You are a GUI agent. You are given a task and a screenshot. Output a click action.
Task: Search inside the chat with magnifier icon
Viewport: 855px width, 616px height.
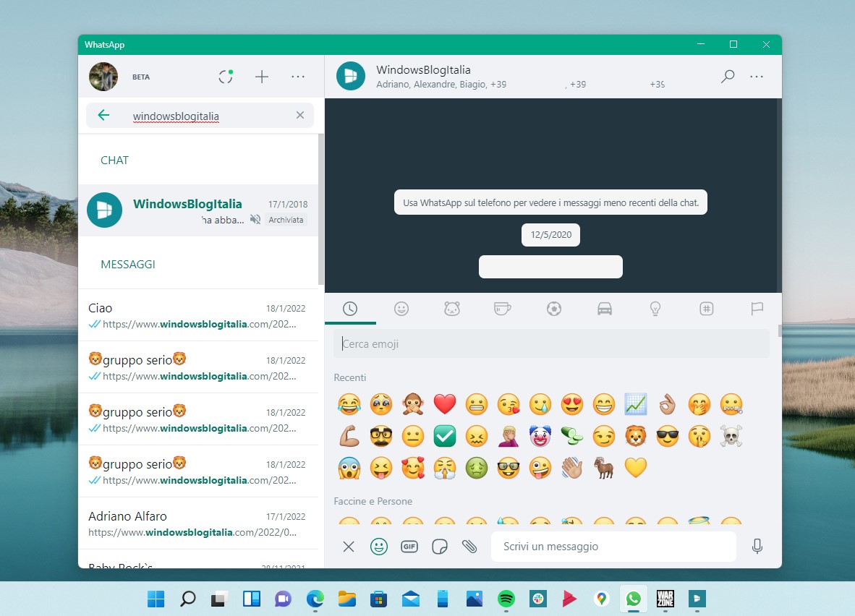coord(728,77)
